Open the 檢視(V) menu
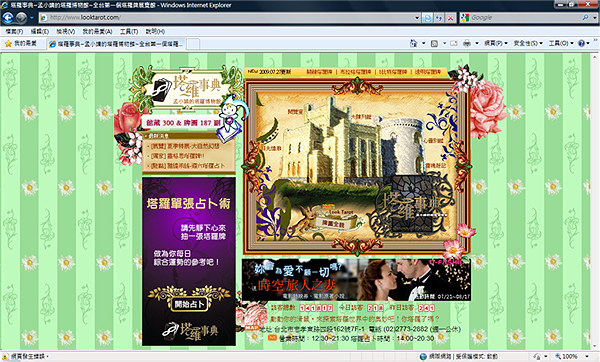600x362 pixels. pos(65,31)
